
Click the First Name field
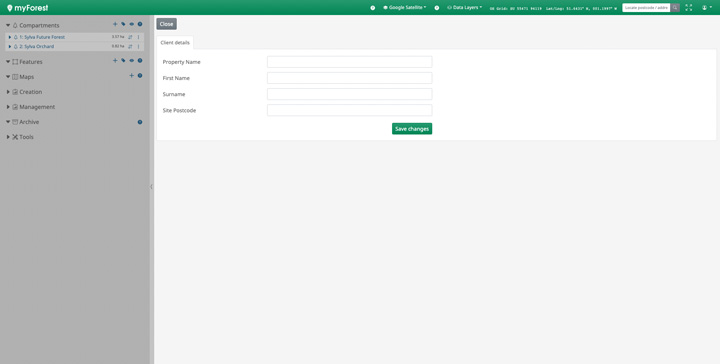click(x=349, y=78)
